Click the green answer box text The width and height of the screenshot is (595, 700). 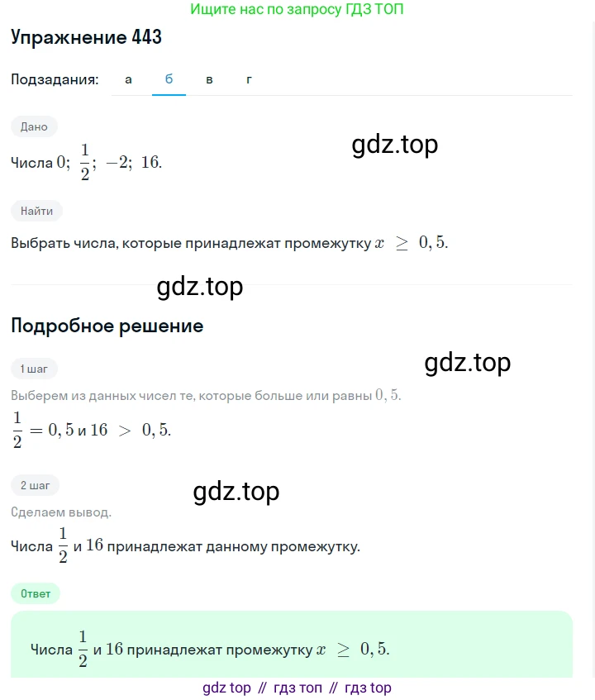(209, 650)
